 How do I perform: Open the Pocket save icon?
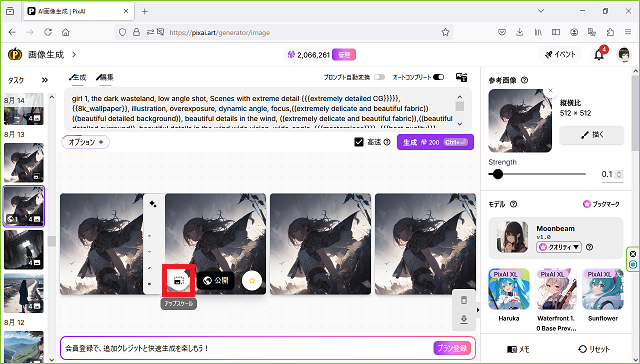(502, 32)
